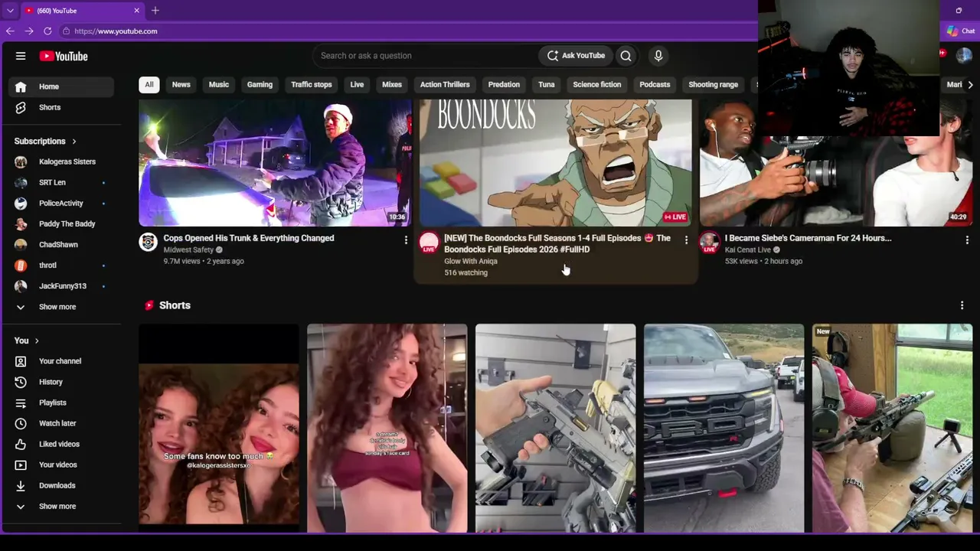Select the Tuna filter chip
This screenshot has width=980, height=551.
point(547,84)
